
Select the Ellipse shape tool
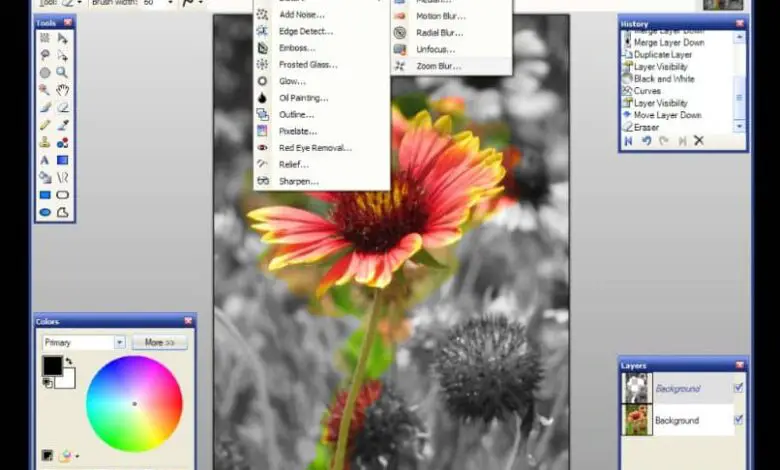coord(45,212)
